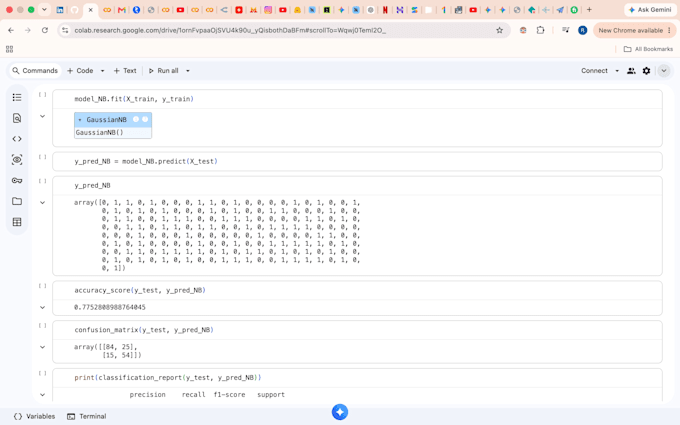Click the floating Gemini sparkle button
The image size is (680, 425).
pyautogui.click(x=340, y=412)
